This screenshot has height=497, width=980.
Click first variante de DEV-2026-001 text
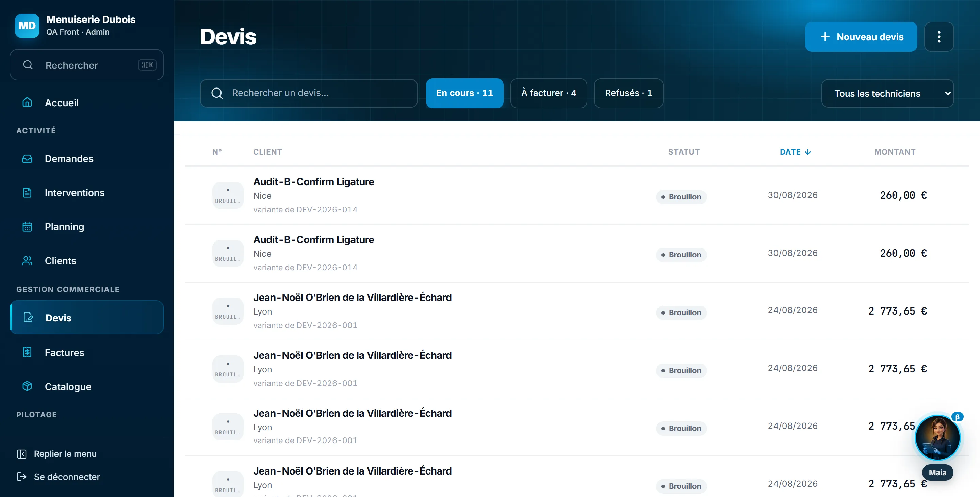point(305,325)
